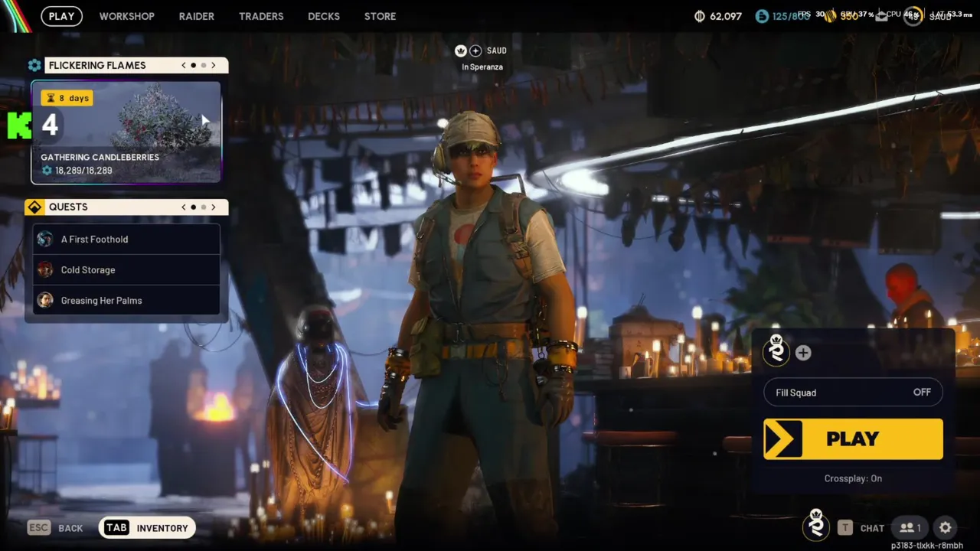Open the settings gear in the bottom bar
This screenshot has height=551, width=980.
[x=946, y=527]
